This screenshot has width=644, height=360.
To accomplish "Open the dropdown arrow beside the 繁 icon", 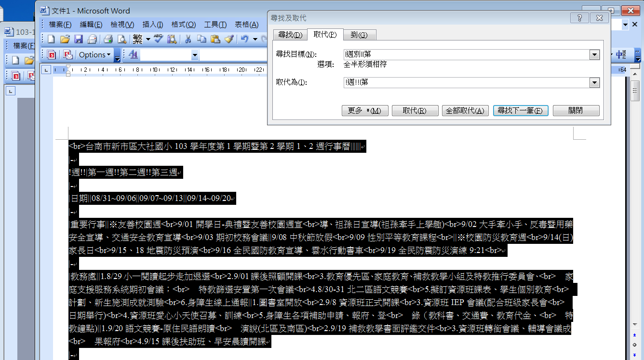I will (x=148, y=39).
